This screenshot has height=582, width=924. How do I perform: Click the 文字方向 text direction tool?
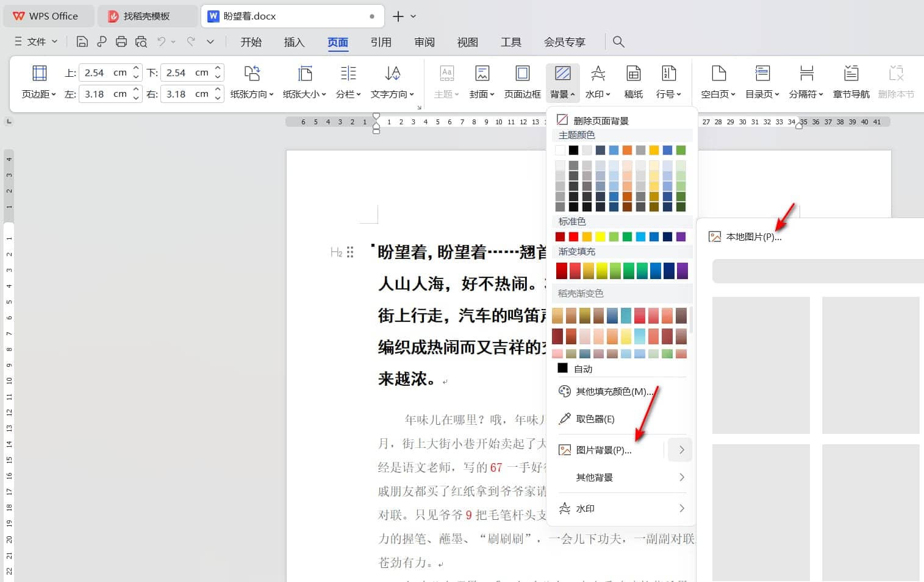pyautogui.click(x=392, y=82)
